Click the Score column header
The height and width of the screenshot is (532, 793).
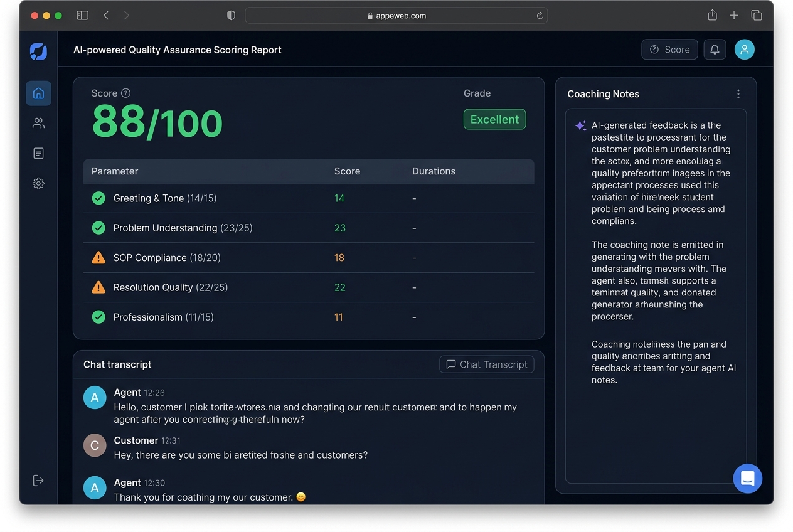tap(347, 171)
